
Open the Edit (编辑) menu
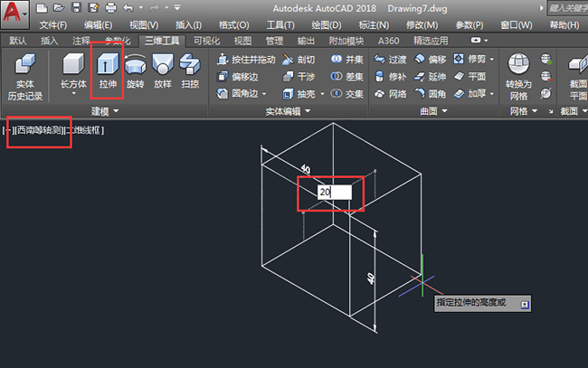coord(98,25)
